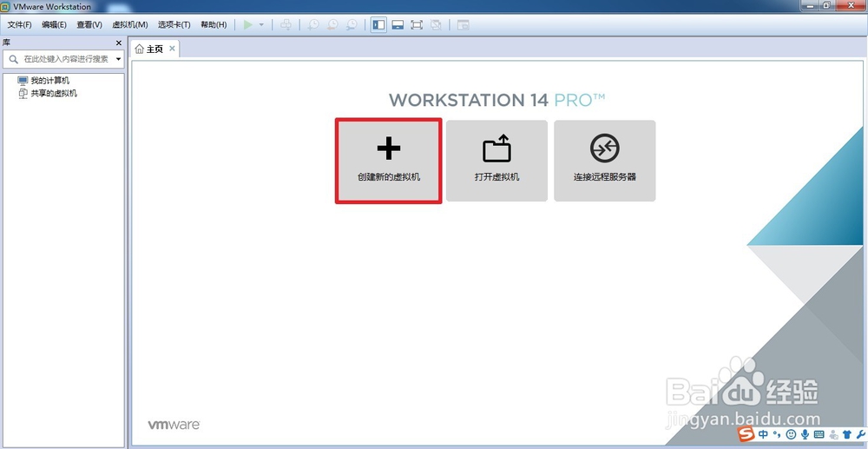The image size is (868, 449).
Task: Click the search magnifier icon
Action: (x=13, y=59)
